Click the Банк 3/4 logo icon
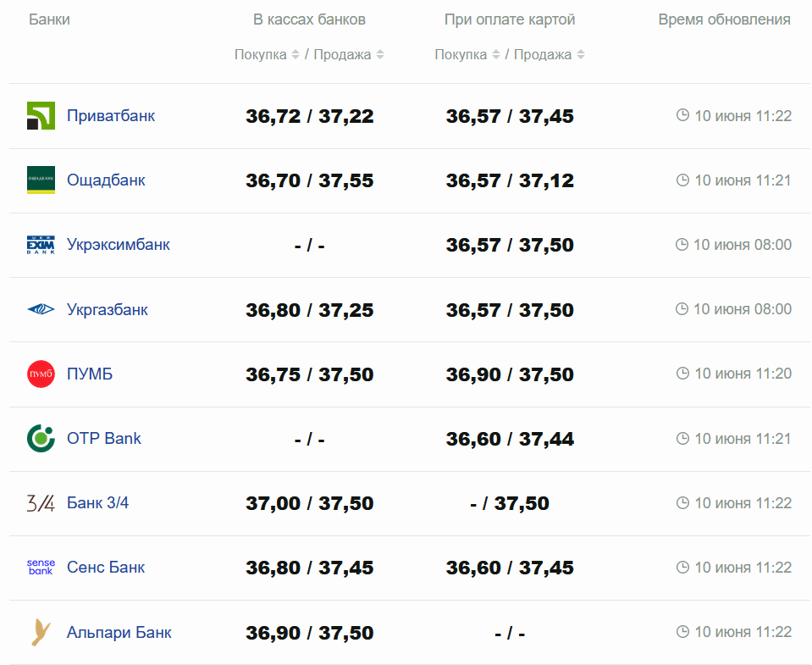 pos(41,503)
